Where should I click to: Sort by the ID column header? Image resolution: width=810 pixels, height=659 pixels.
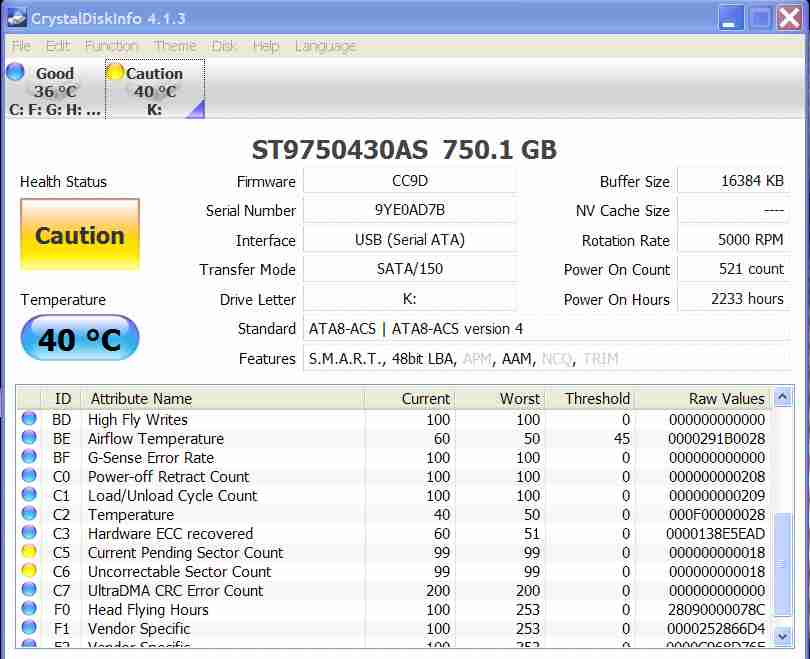tap(62, 399)
